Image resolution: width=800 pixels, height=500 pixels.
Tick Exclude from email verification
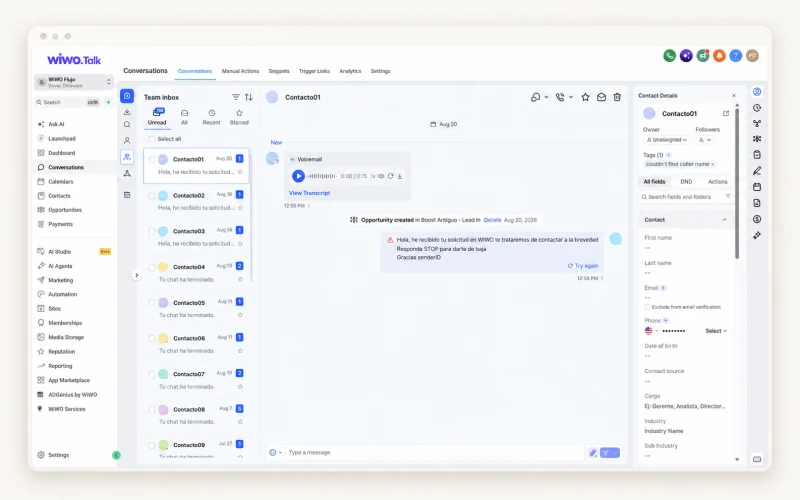tap(647, 307)
